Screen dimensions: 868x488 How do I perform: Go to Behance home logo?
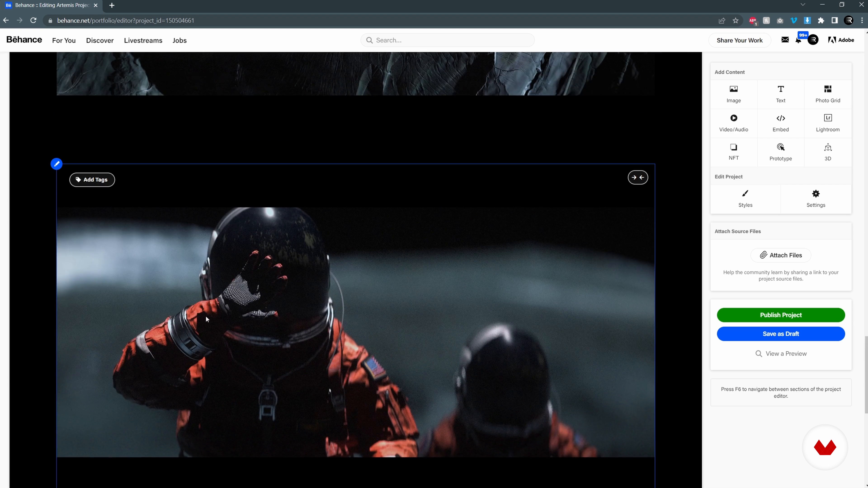tap(24, 39)
